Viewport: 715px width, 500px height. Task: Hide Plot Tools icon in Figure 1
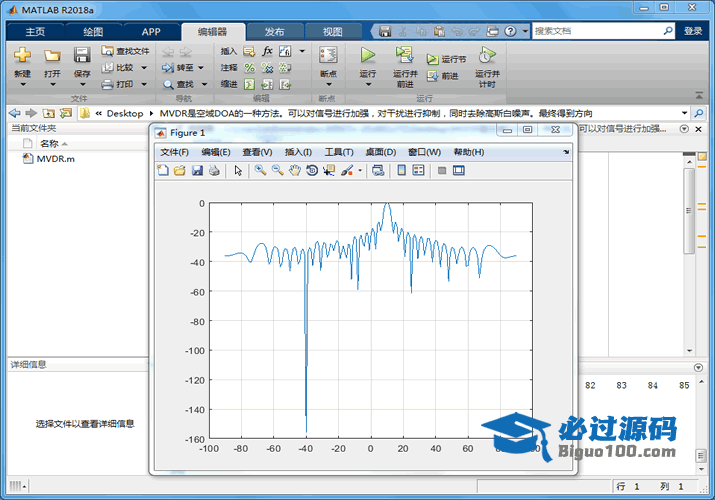[x=441, y=170]
